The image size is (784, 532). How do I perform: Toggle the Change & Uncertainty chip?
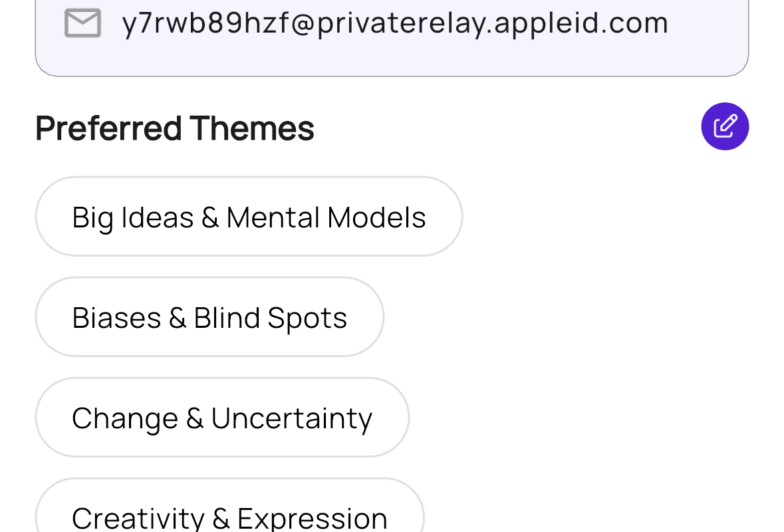pos(222,418)
